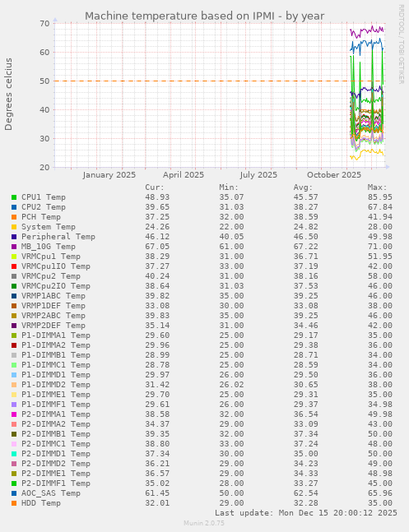Click the 'April 2025' axis label

(x=184, y=175)
